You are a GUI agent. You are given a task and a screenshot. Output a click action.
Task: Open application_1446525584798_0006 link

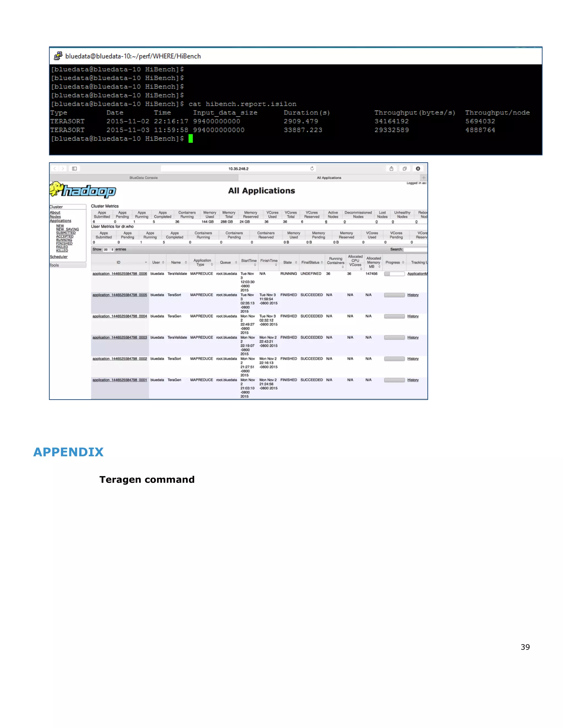120,274
